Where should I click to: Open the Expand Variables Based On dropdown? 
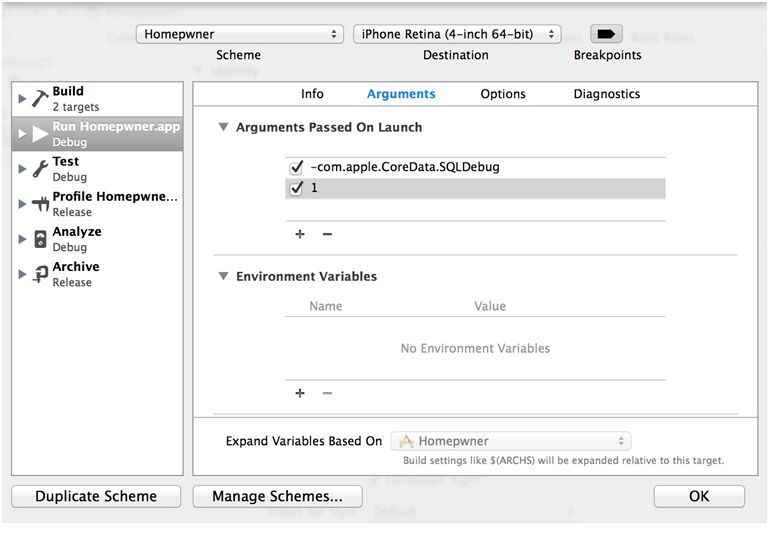coord(510,441)
